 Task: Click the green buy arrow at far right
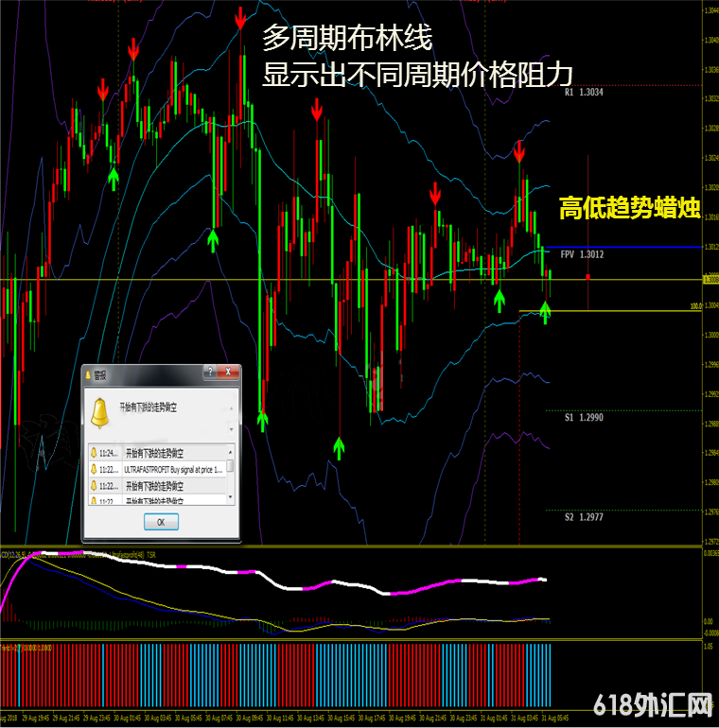coord(545,309)
